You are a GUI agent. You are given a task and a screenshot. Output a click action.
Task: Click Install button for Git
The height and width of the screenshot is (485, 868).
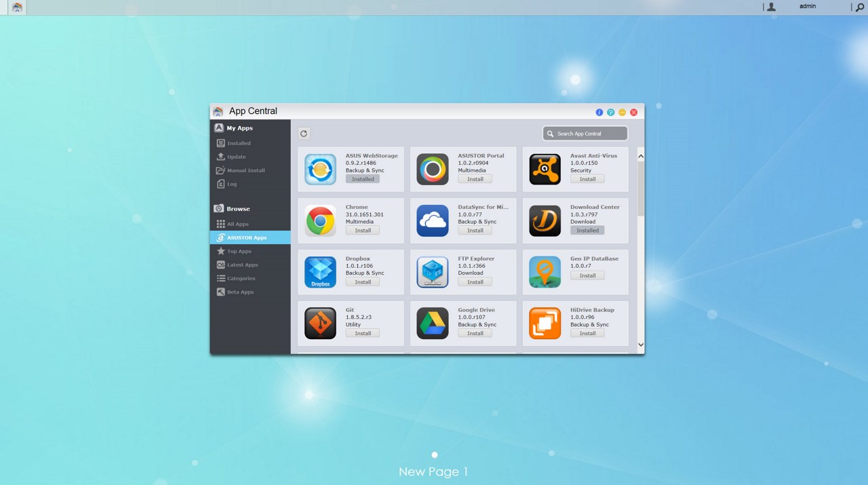point(363,333)
